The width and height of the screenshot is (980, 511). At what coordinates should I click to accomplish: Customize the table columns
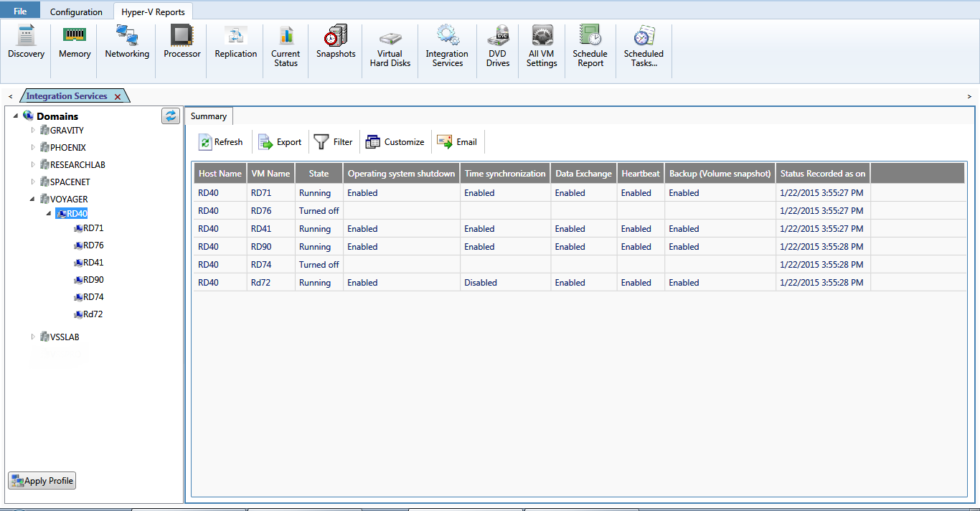click(x=395, y=142)
